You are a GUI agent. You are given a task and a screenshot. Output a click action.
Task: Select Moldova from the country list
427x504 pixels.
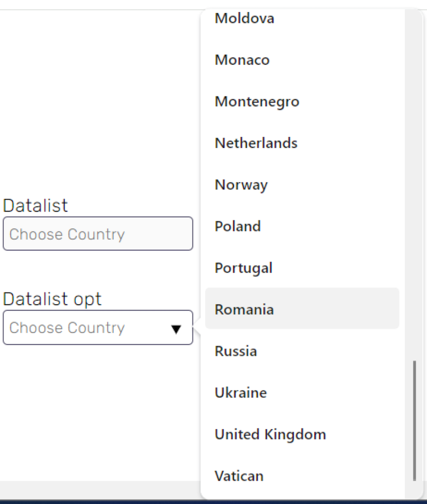click(x=302, y=18)
